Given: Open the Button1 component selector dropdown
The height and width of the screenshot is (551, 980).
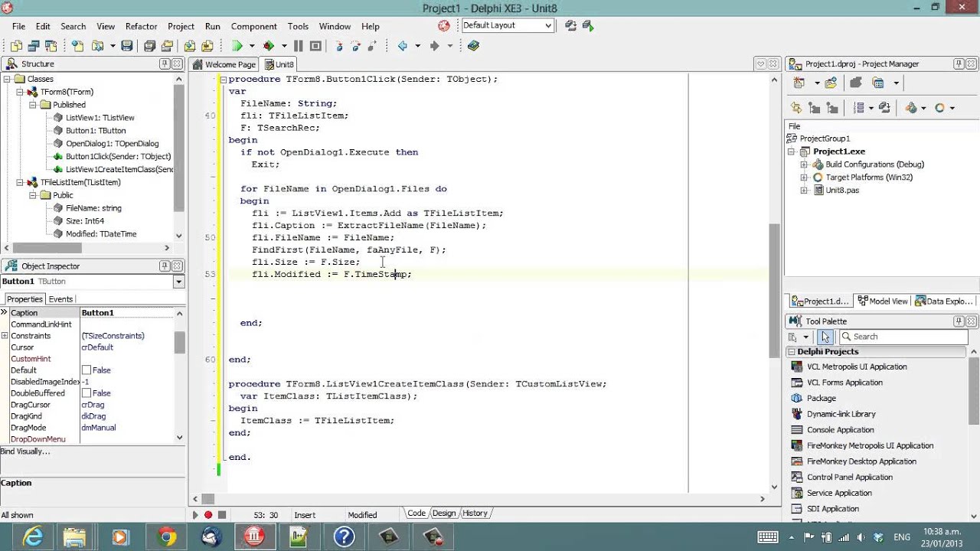Looking at the screenshot, I should coord(178,282).
